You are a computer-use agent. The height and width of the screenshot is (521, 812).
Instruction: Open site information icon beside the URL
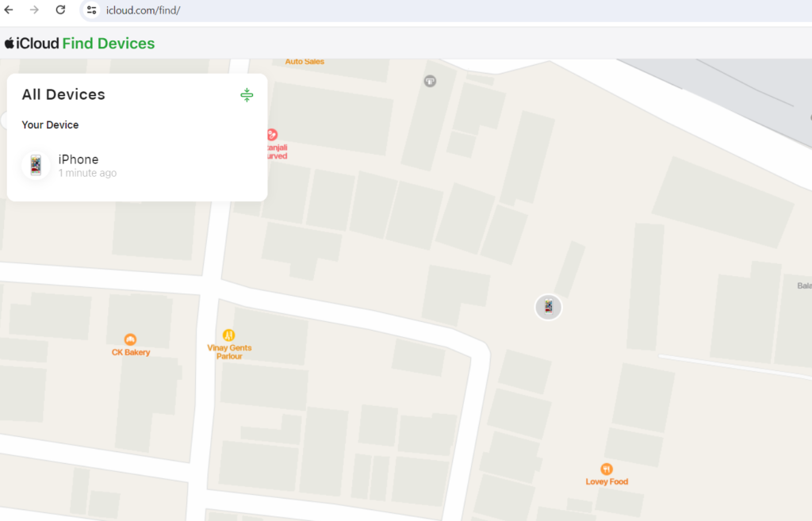coord(92,10)
